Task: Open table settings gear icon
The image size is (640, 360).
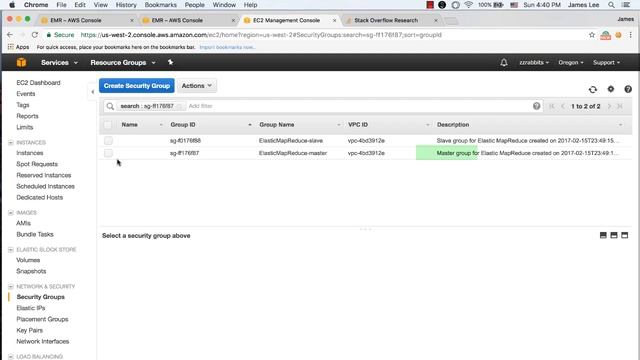Action: 611,89
